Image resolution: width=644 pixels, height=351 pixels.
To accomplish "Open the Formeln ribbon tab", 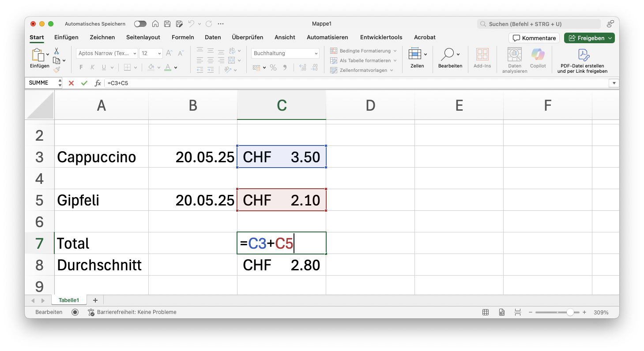I will pos(183,37).
